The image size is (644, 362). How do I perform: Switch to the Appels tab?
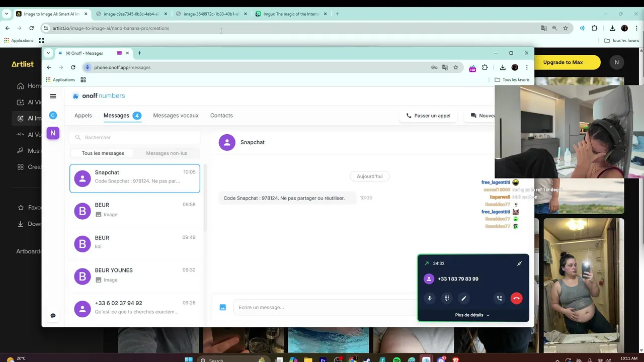click(83, 116)
